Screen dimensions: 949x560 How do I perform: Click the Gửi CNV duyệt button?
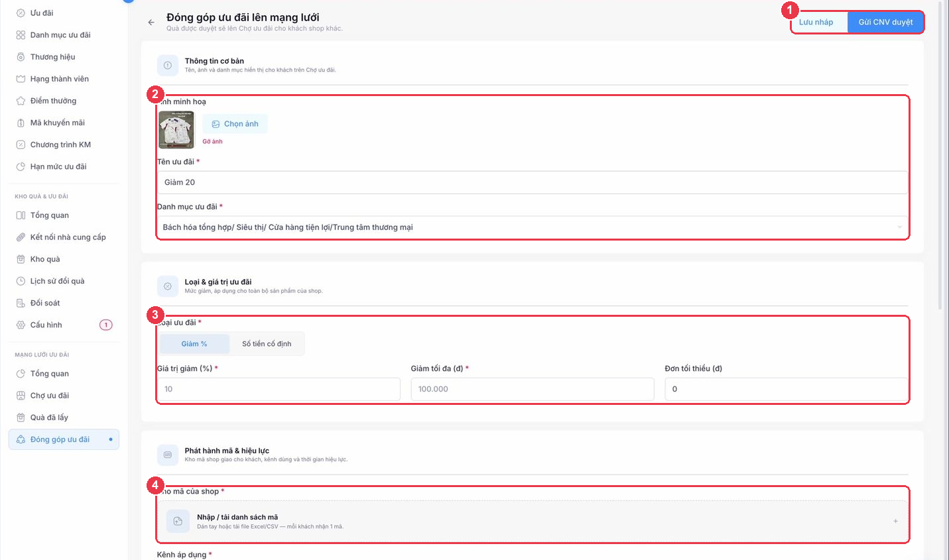(x=885, y=22)
